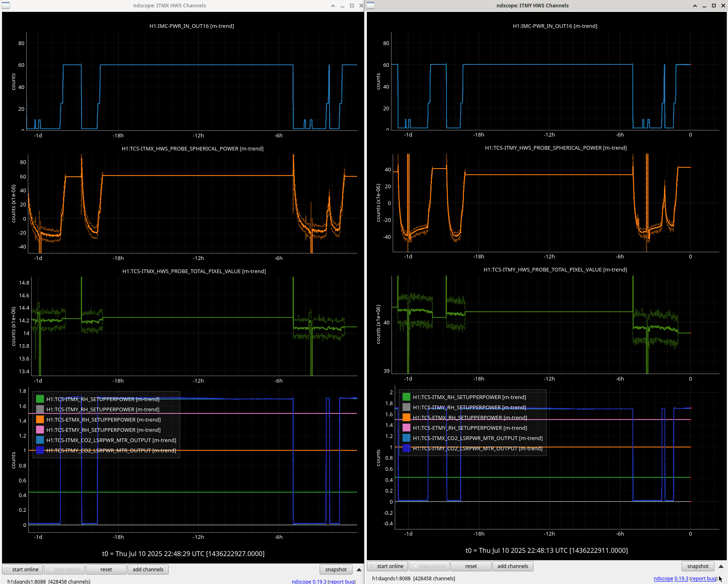
Task: Click H1:IMC-PWR_IN_OUT16 title in ITMX window
Action: [192, 26]
